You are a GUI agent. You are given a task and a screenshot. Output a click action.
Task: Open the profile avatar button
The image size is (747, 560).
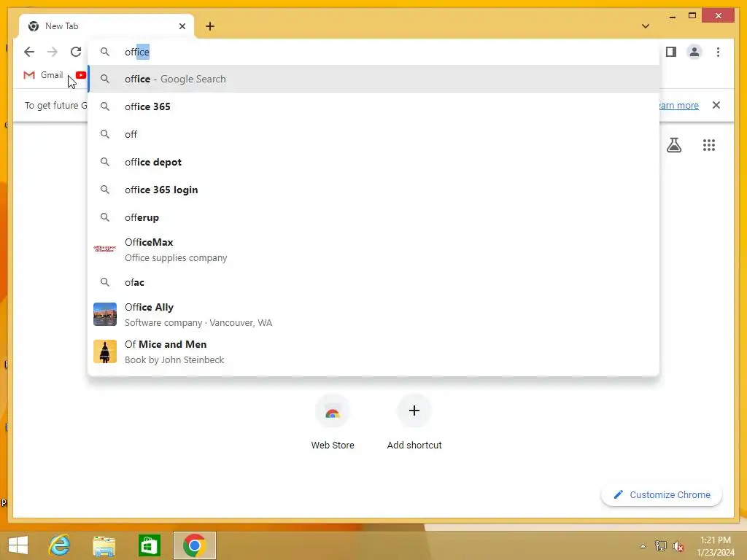coord(694,52)
